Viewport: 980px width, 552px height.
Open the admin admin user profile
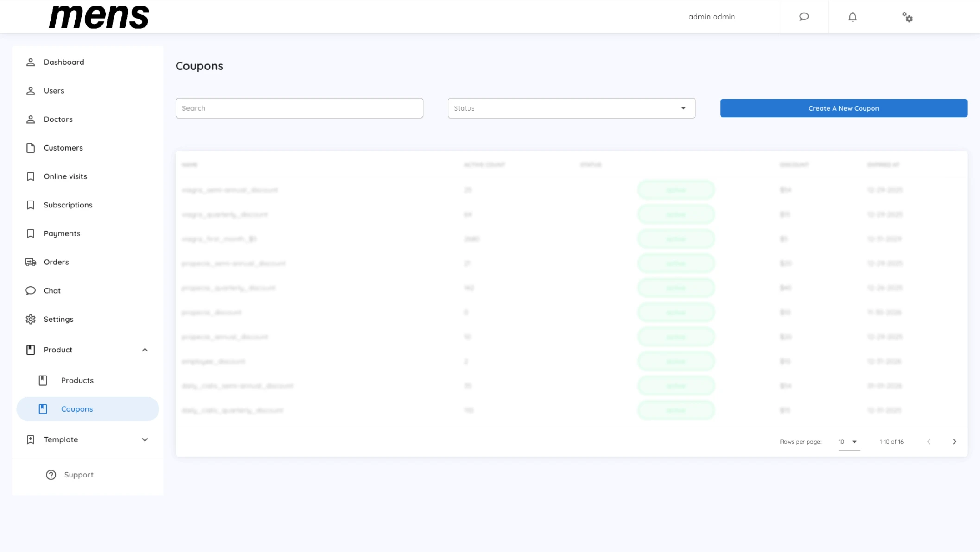point(712,17)
